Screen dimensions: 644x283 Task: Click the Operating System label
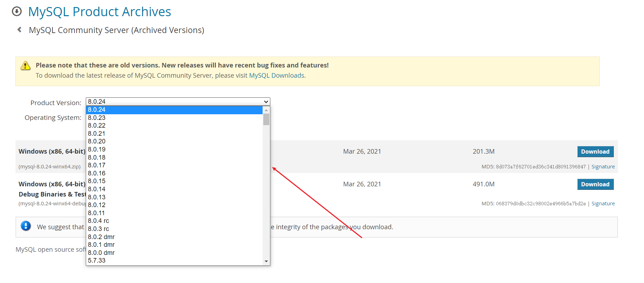(53, 117)
